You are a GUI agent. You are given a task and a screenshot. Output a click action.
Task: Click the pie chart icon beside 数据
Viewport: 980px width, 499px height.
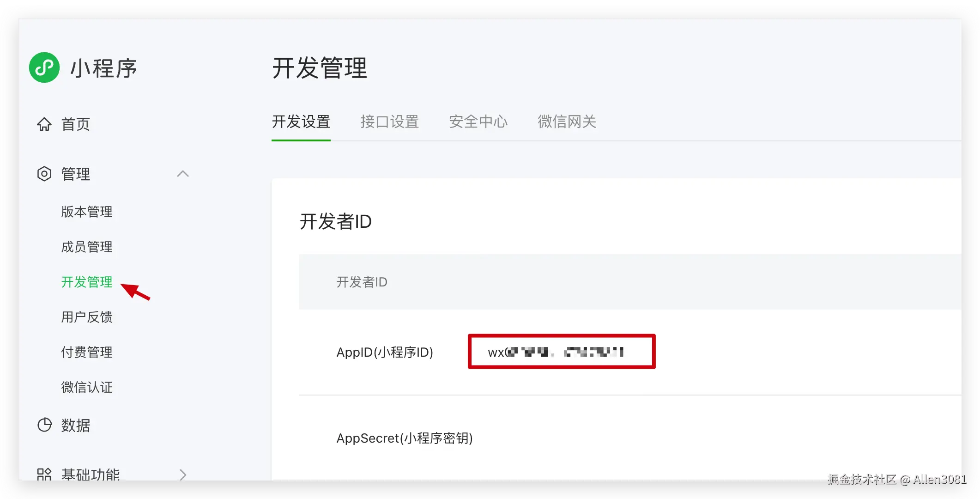coord(44,425)
